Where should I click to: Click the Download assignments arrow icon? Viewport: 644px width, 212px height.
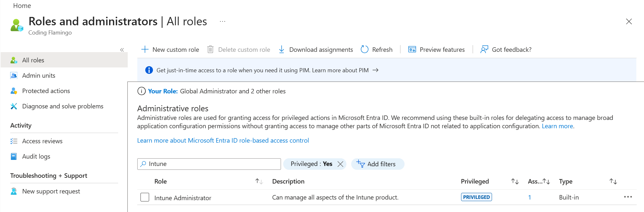point(282,50)
